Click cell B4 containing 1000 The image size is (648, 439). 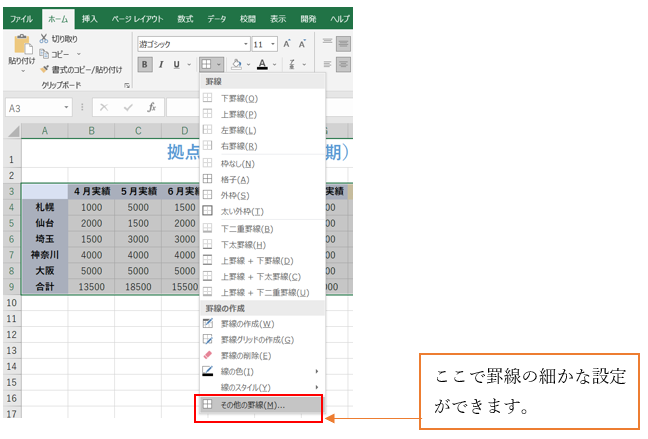[91, 207]
